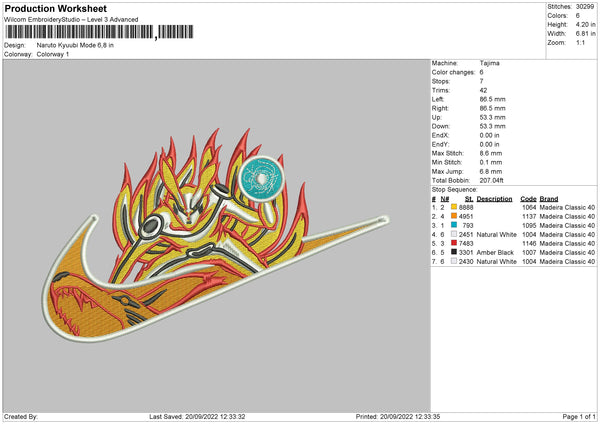Click the Machine value 'Tajima'
The height and width of the screenshot is (424, 600).
(489, 63)
